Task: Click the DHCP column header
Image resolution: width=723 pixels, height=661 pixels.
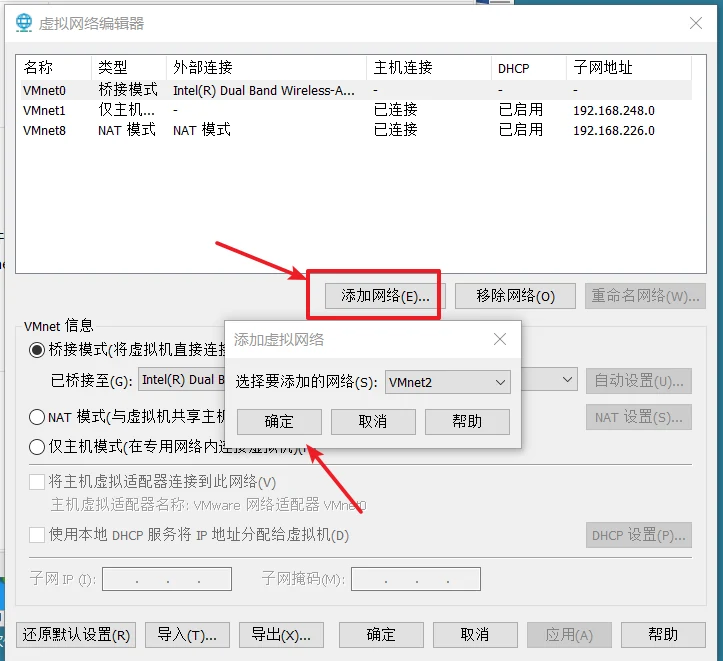Action: 529,68
